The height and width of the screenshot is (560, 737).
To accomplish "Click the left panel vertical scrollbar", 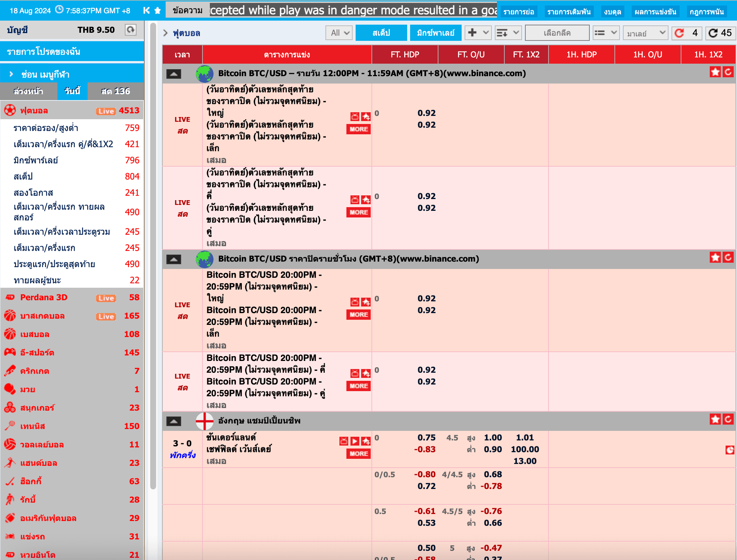I will pyautogui.click(x=153, y=256).
